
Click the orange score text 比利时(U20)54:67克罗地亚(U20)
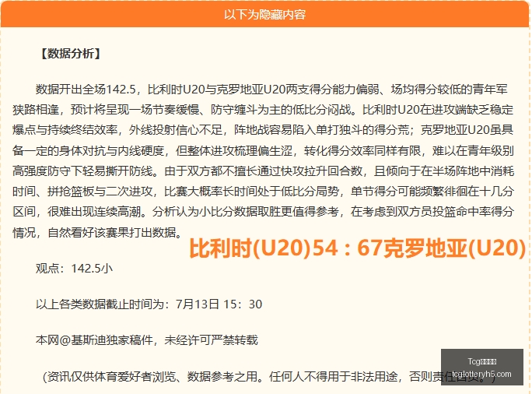357,248
